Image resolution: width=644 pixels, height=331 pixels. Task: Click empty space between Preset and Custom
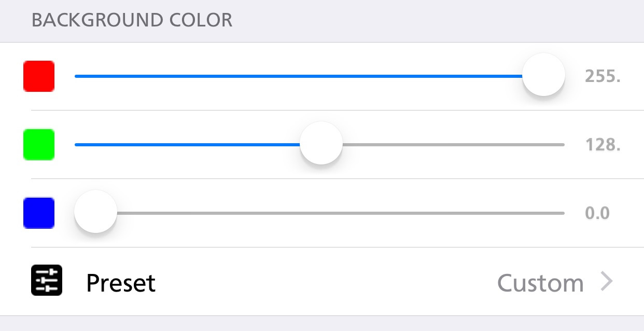pyautogui.click(x=327, y=282)
